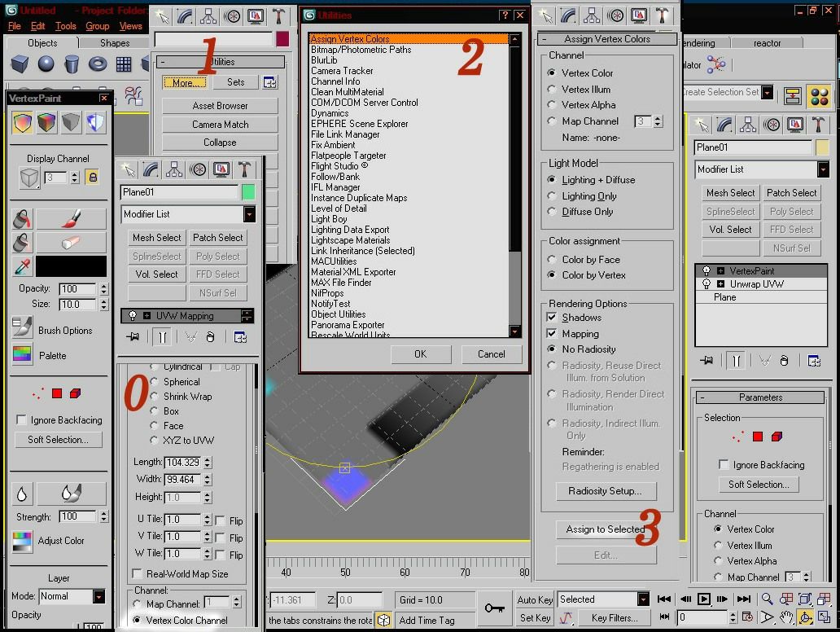Toggle texture display in VertexPaint floater
This screenshot has width=840, height=632.
(x=94, y=123)
